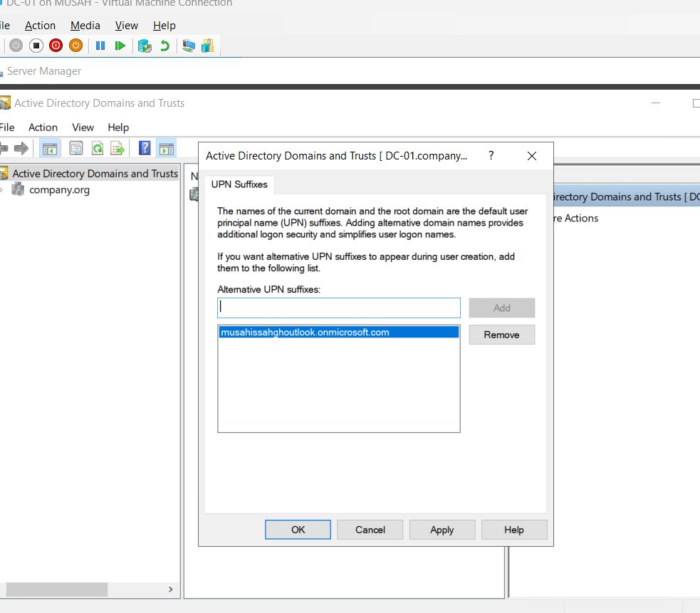Click the company.org domain icon
The width and height of the screenshot is (700, 613).
point(18,189)
